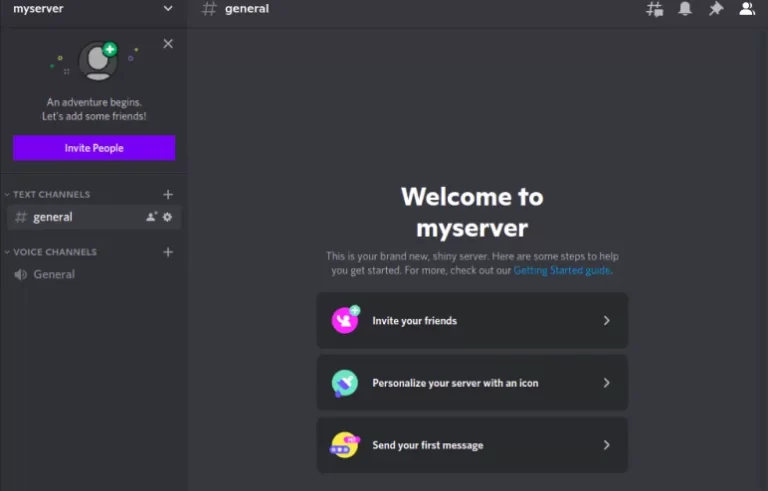Open the myserver dropdown menu
This screenshot has width=768, height=491.
[167, 9]
